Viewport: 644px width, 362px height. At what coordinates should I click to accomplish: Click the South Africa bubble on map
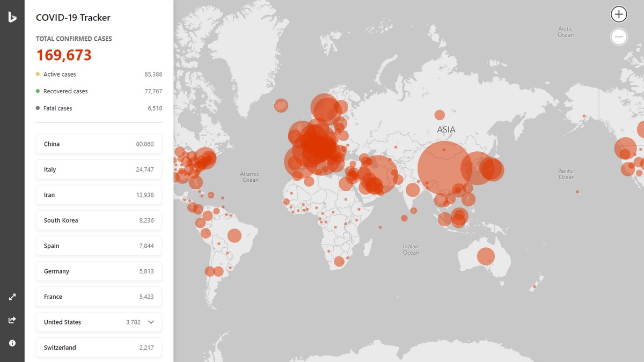pyautogui.click(x=339, y=261)
